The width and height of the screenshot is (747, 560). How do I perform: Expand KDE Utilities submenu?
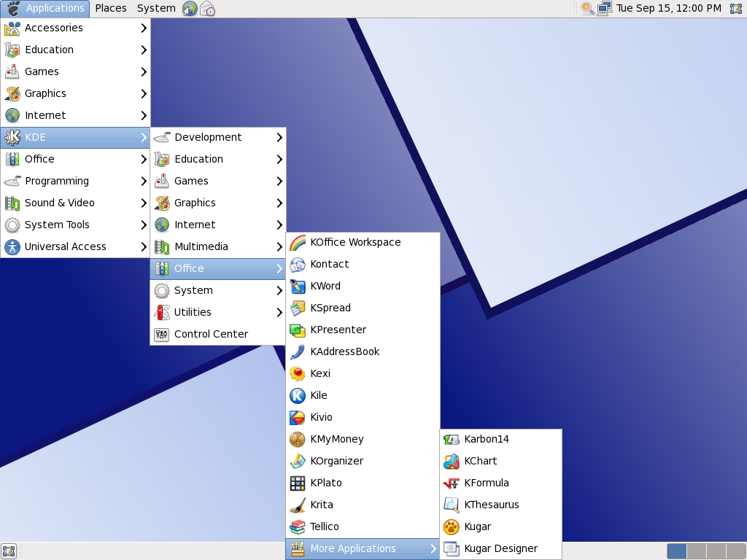(217, 313)
